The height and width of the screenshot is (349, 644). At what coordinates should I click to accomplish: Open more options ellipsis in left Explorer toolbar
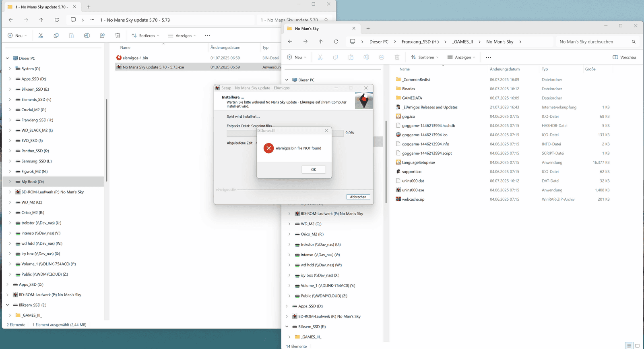(x=207, y=35)
